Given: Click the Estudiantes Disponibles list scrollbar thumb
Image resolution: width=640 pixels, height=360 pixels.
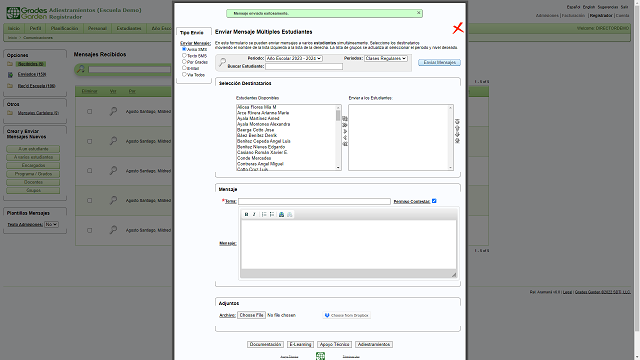Looking at the screenshot, I should pyautogui.click(x=338, y=116).
